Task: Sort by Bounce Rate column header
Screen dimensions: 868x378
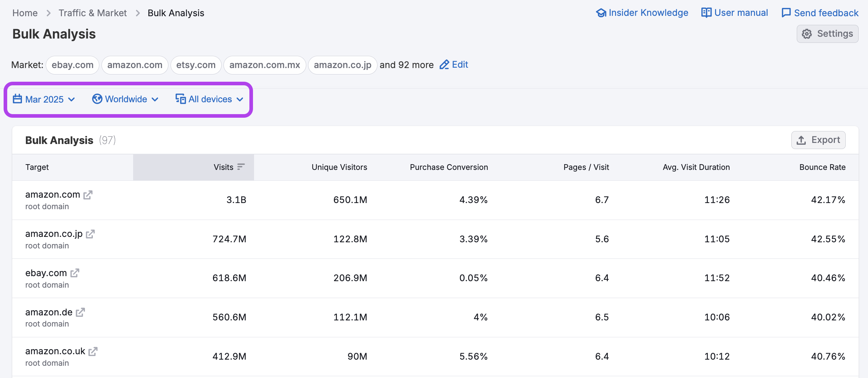Action: 822,167
